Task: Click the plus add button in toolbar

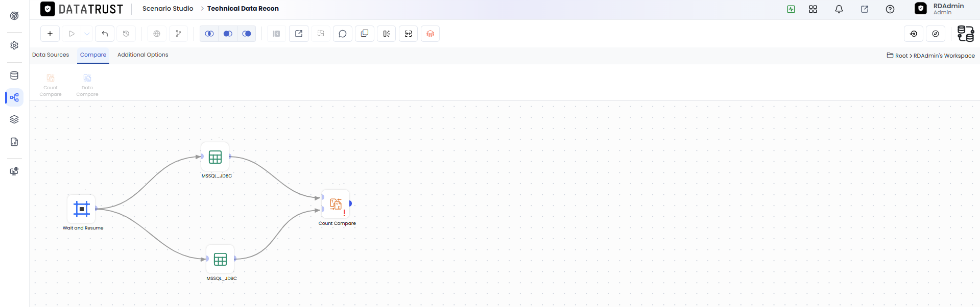Action: (50, 34)
